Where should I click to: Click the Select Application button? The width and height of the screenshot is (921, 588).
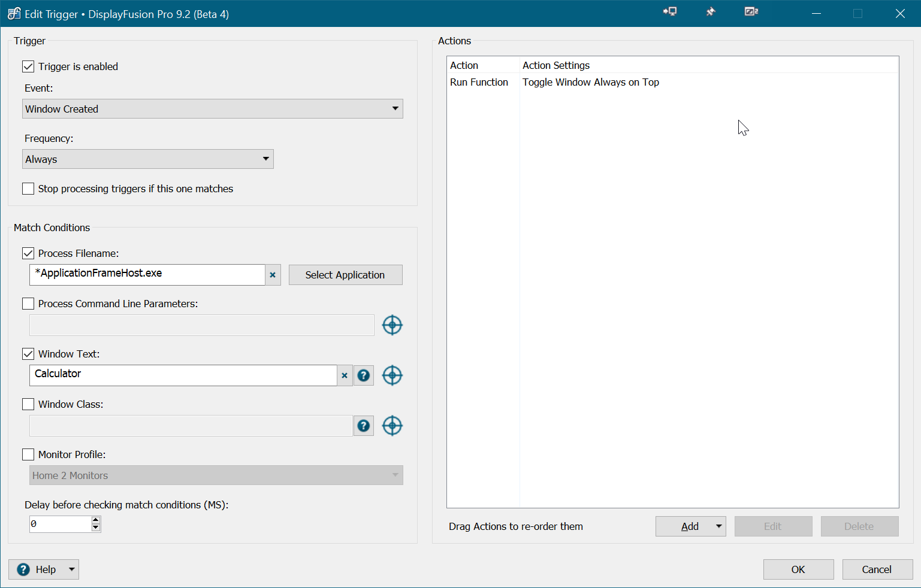345,275
